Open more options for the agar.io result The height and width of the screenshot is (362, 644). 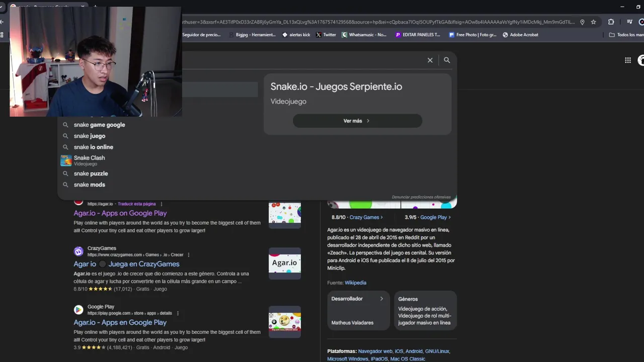pos(162,204)
